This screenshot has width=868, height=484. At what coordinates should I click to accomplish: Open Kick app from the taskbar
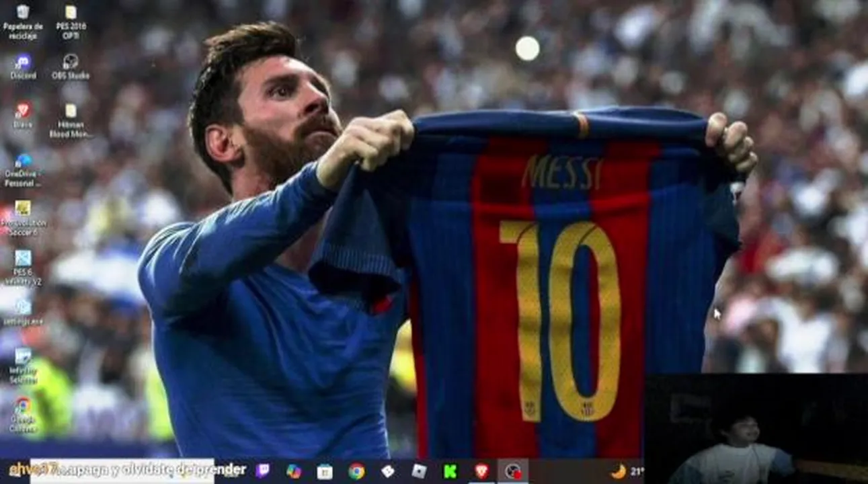[x=450, y=471]
